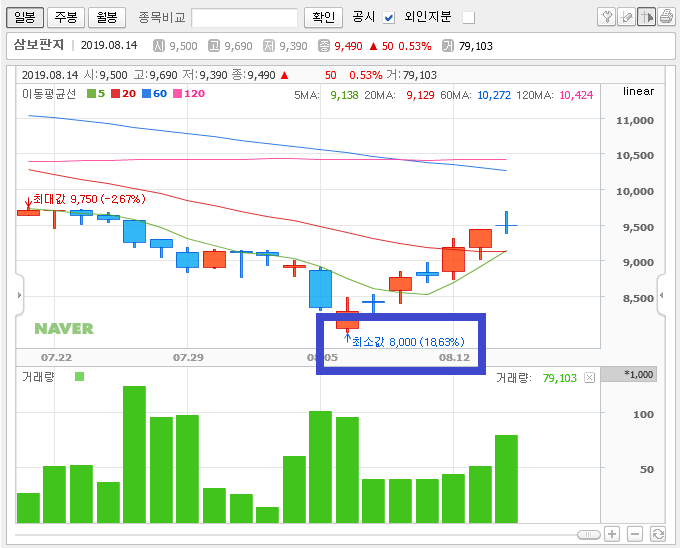
Task: Click the 종목비교 input field
Action: pos(245,18)
